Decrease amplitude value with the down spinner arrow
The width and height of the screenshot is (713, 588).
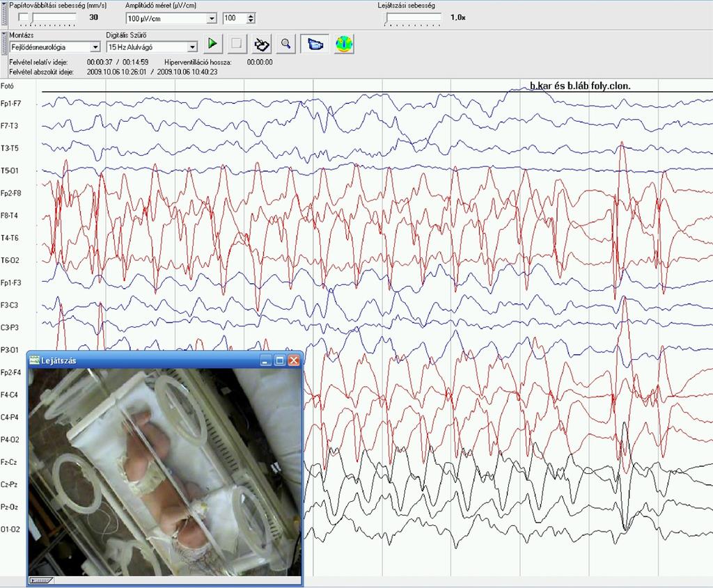[251, 21]
